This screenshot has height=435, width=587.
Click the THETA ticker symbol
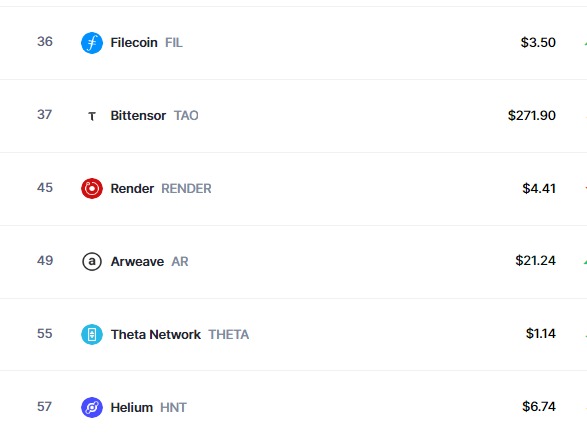click(x=228, y=335)
